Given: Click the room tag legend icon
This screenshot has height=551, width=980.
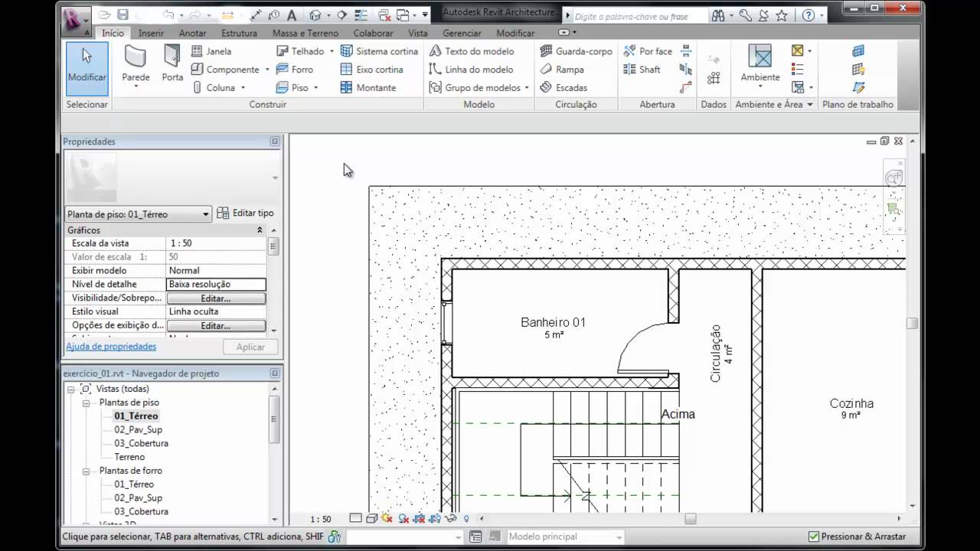Looking at the screenshot, I should coord(798,69).
